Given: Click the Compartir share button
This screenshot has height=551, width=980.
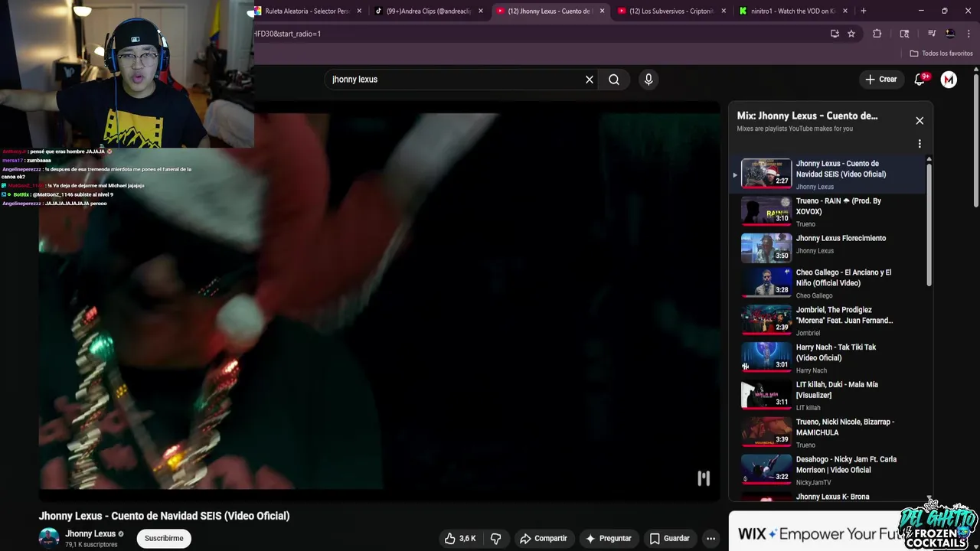Looking at the screenshot, I should point(543,539).
